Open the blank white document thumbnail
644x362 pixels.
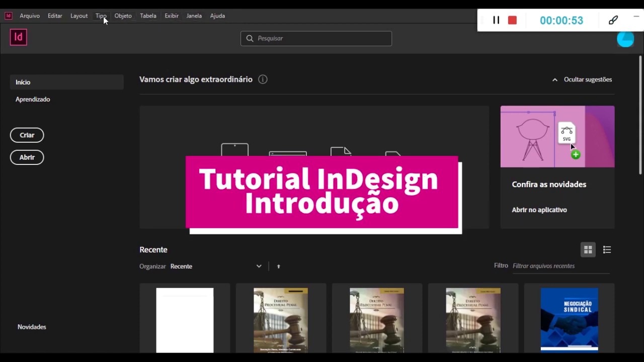[185, 320]
